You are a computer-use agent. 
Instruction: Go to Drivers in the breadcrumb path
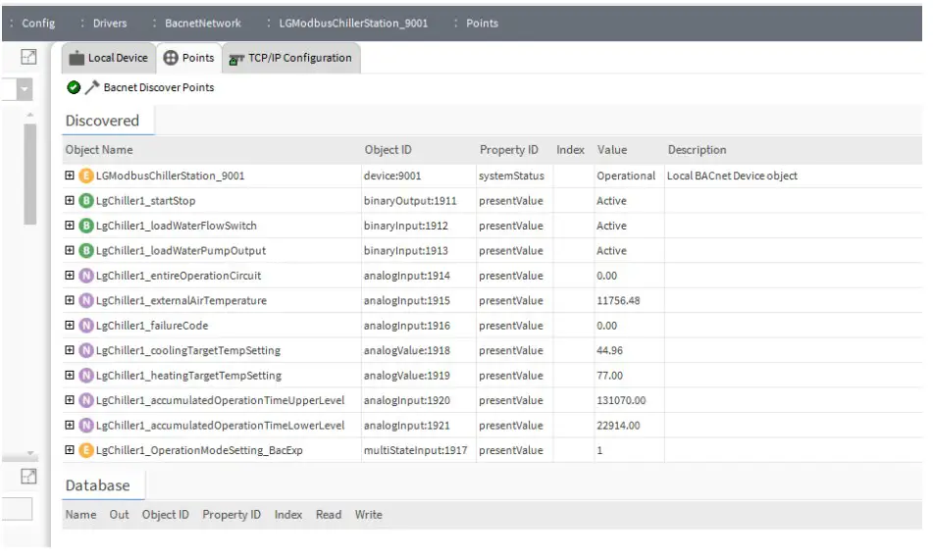(x=110, y=24)
